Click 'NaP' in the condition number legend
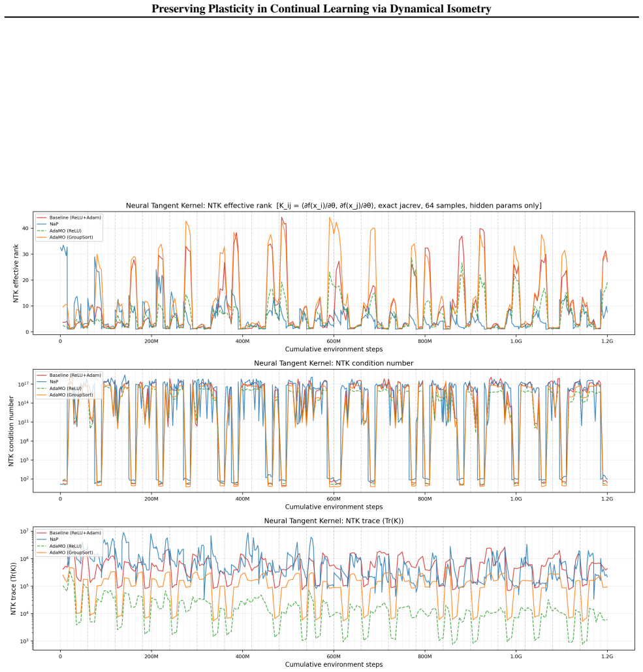 [x=54, y=382]
